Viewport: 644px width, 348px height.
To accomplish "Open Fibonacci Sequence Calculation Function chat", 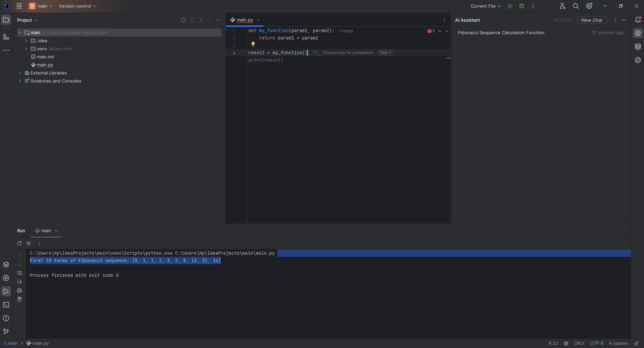I will [541, 33].
